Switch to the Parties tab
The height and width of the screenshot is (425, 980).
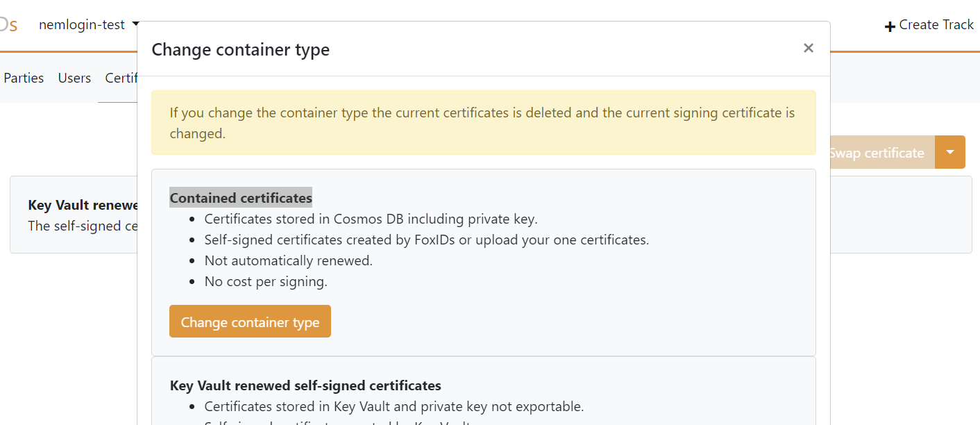pos(24,78)
